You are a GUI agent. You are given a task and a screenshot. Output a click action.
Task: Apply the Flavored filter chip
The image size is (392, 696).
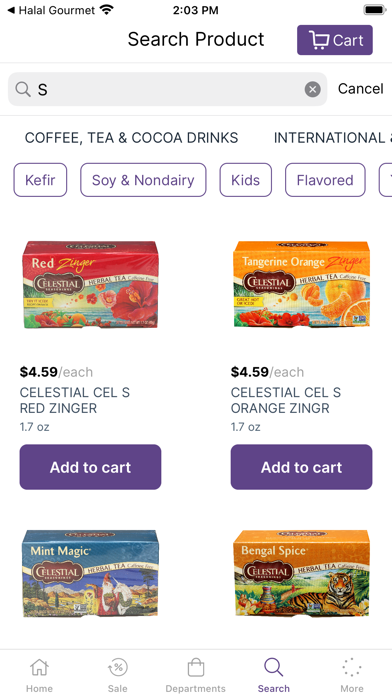[325, 180]
